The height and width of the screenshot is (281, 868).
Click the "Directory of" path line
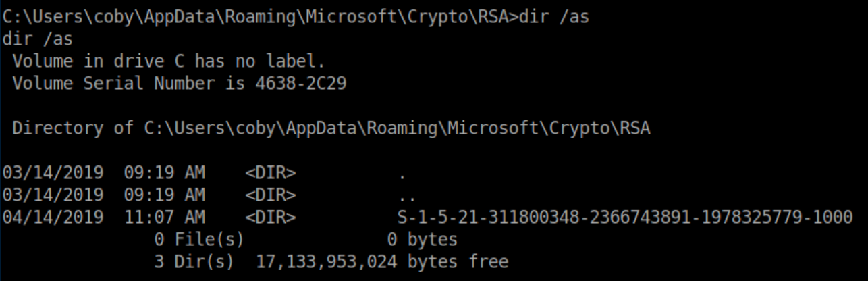(x=331, y=128)
